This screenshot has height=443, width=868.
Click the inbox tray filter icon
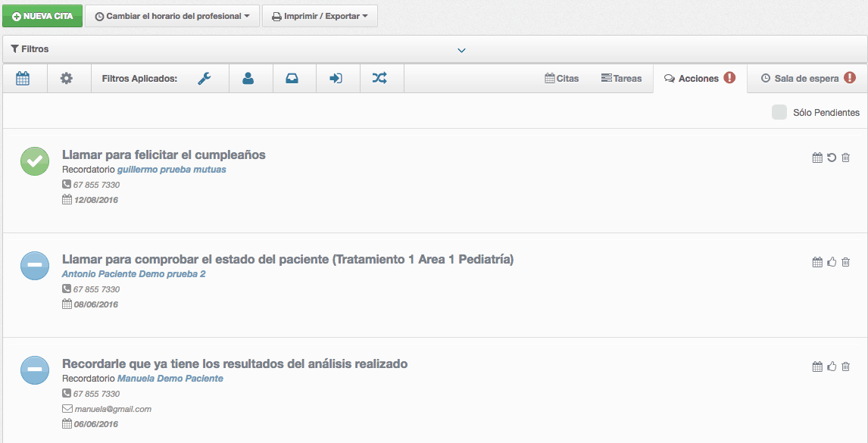click(292, 79)
